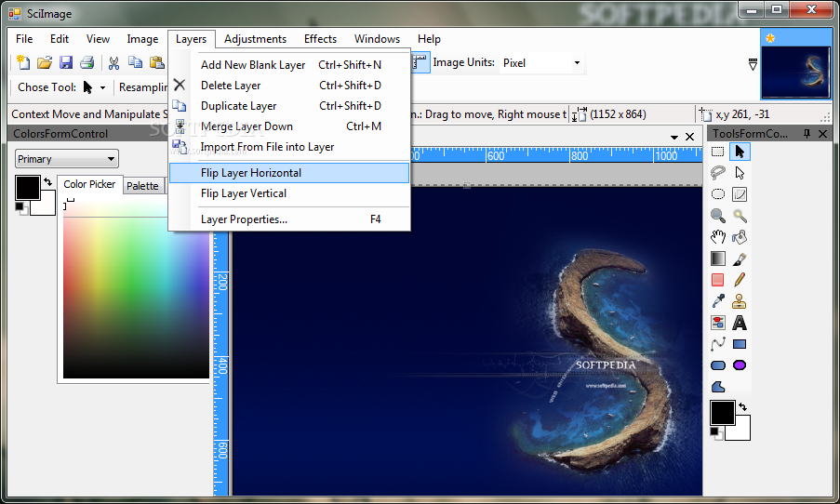Select the zoom magnifier tool
Screen dimensions: 840x504
point(718,216)
